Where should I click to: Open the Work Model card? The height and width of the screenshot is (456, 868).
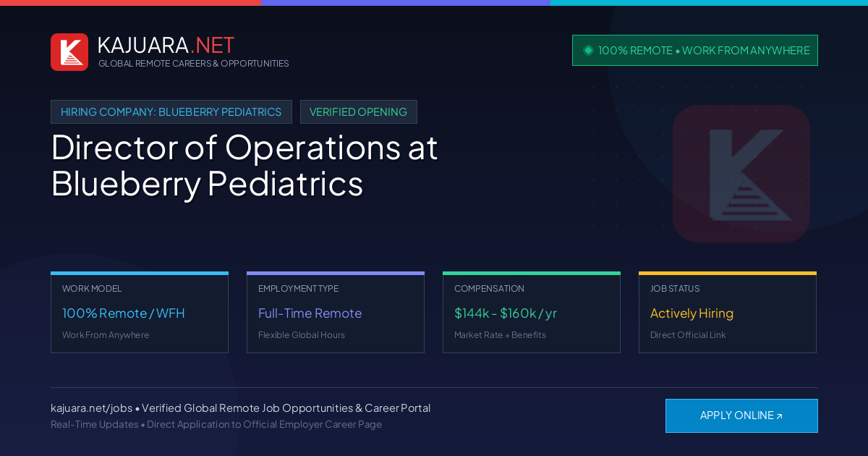click(x=140, y=313)
